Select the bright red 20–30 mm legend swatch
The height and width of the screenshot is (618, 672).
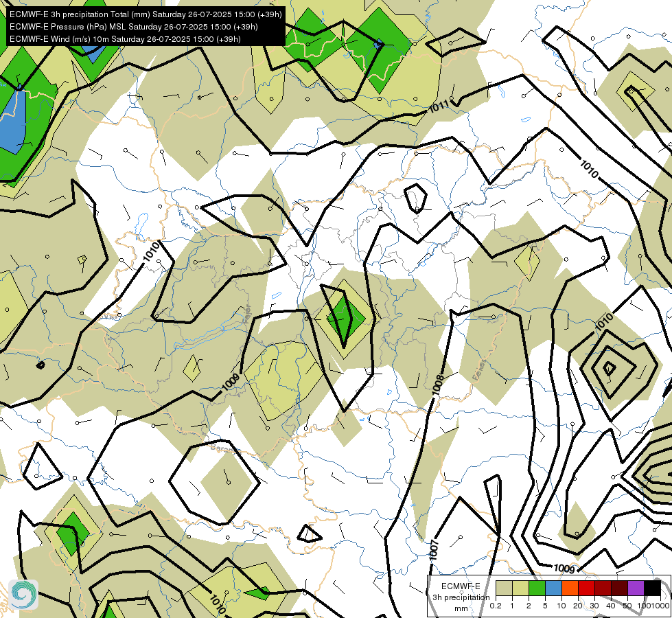coord(586,588)
